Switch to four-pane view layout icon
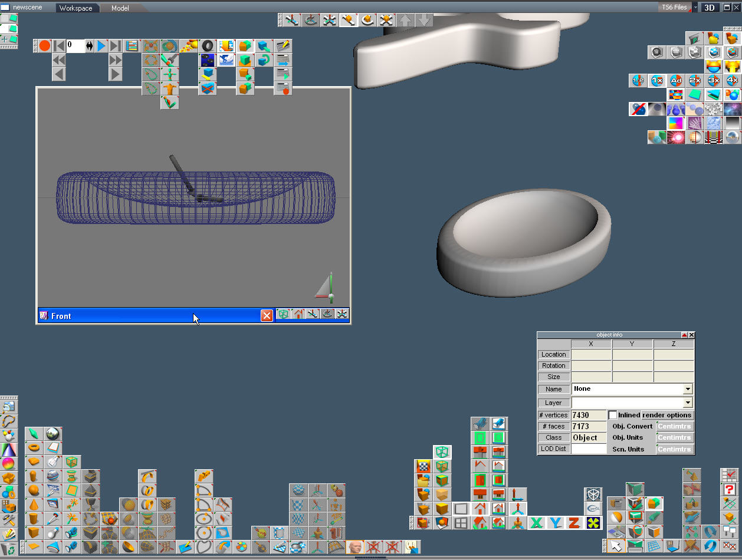This screenshot has height=560, width=742. [461, 522]
